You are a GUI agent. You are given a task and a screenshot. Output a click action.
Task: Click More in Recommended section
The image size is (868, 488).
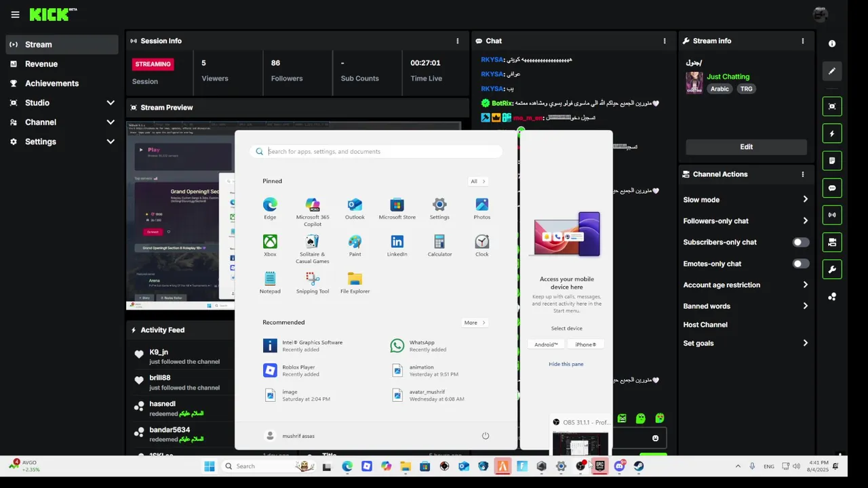(475, 323)
